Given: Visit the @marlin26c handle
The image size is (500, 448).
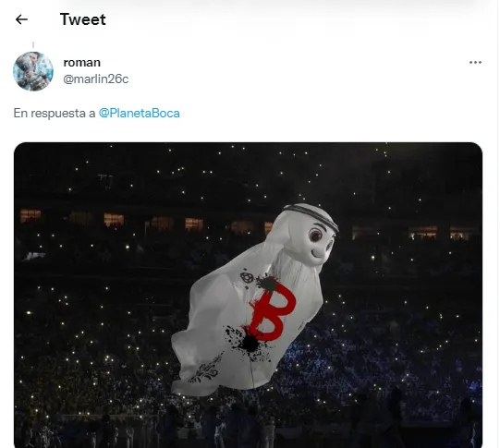Looking at the screenshot, I should pos(96,79).
